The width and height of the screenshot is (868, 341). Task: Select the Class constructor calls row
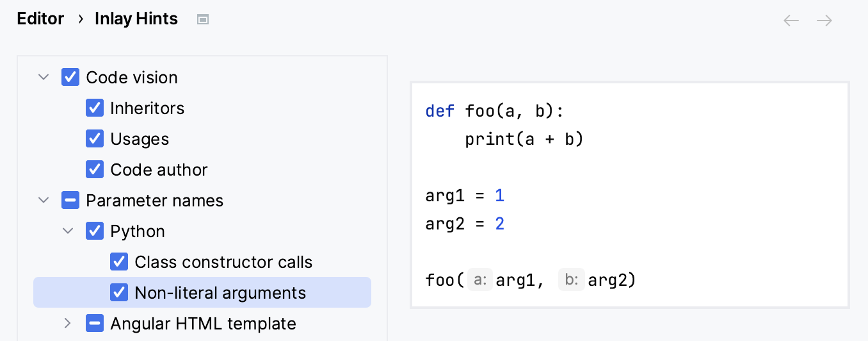[223, 262]
